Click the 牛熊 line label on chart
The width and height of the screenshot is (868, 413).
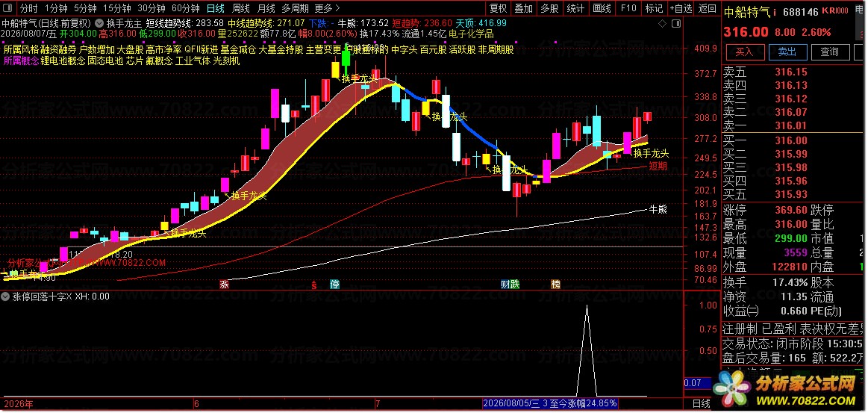(x=658, y=209)
